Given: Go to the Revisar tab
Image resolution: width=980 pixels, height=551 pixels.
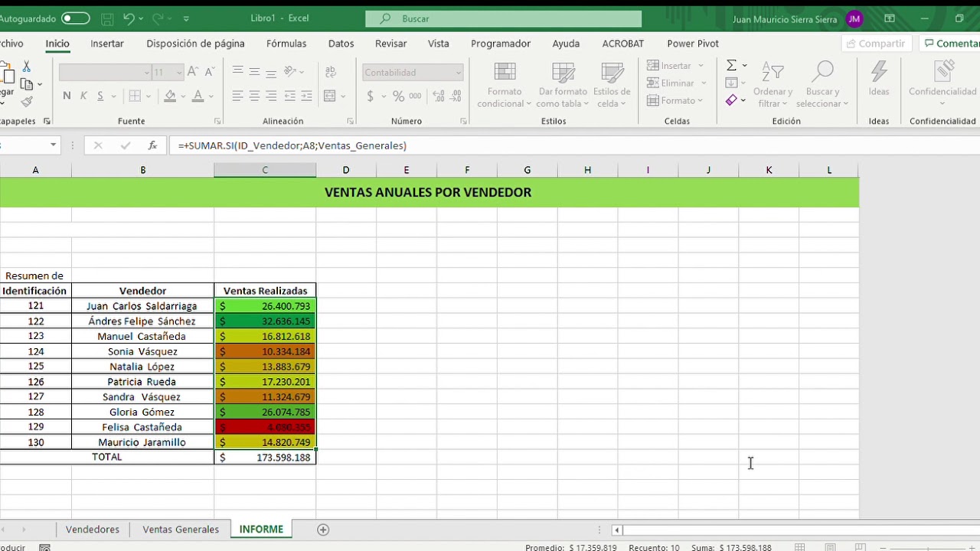Looking at the screenshot, I should pos(390,44).
